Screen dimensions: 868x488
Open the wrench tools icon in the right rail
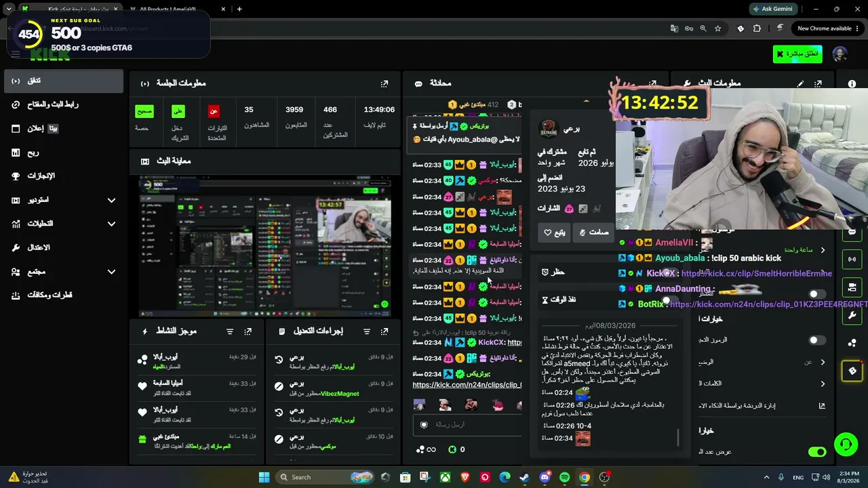tap(852, 315)
